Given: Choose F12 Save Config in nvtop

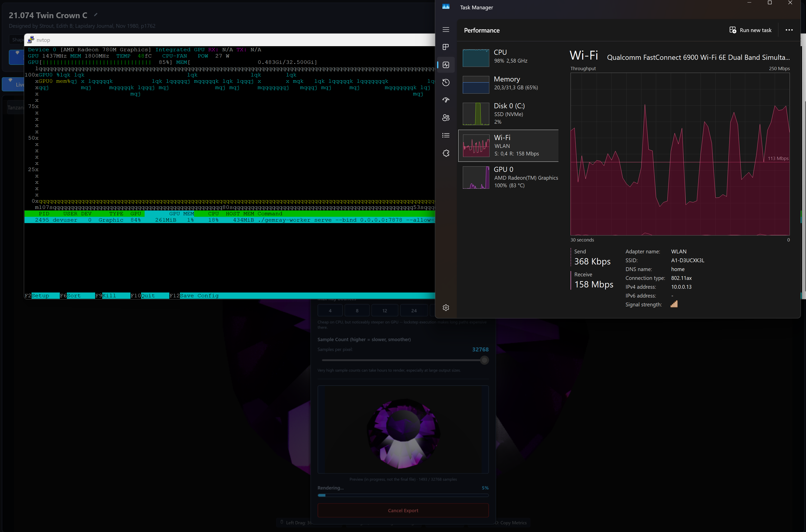Looking at the screenshot, I should [x=194, y=296].
